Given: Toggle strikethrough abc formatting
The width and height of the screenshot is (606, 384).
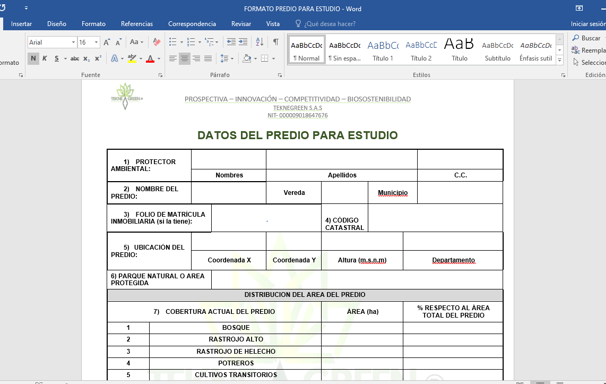Looking at the screenshot, I should coord(75,59).
